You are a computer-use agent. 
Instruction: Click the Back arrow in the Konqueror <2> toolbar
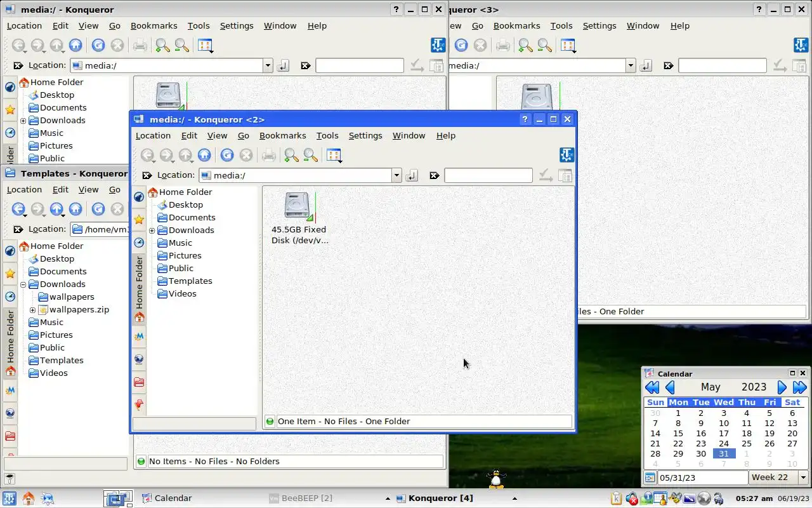(x=147, y=155)
